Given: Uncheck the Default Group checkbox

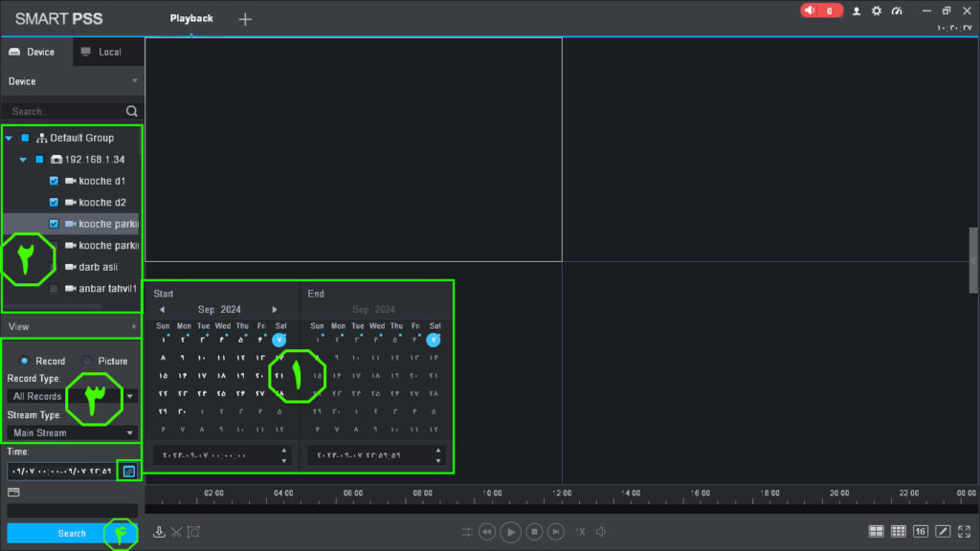Looking at the screenshot, I should [25, 138].
